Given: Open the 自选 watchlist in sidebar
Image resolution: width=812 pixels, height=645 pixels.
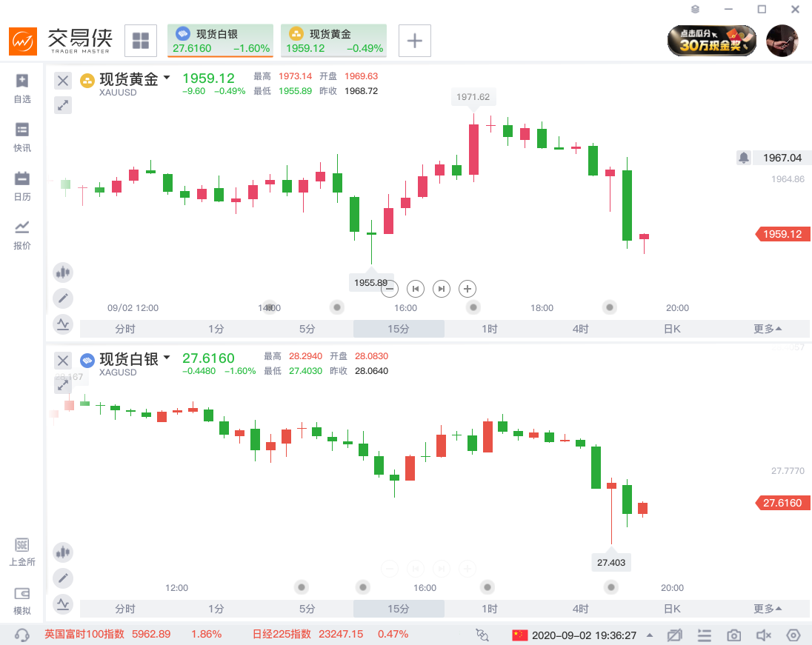Looking at the screenshot, I should (22, 87).
